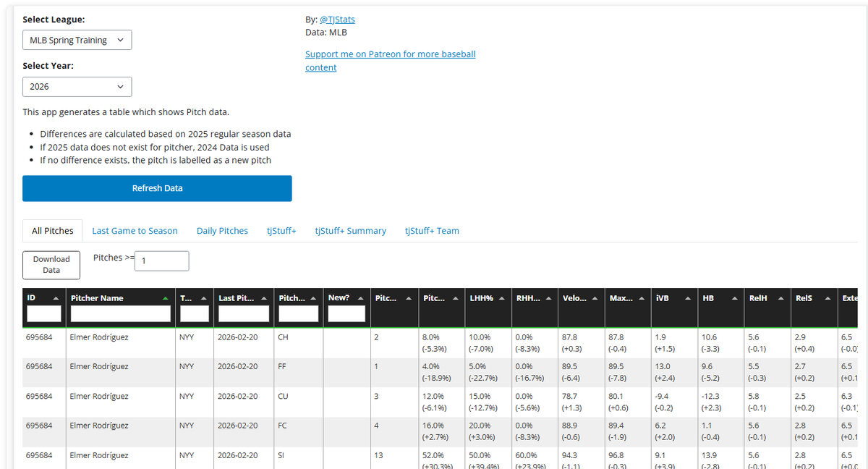868x469 pixels.
Task: Click the sort arrow in HB column header
Action: 734,298
